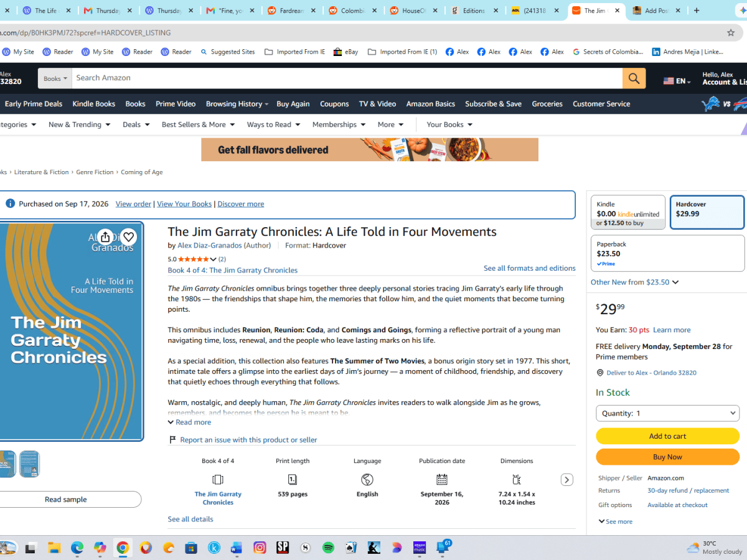Click the Get fall flavors delivered banner
Screen dimensions: 747x560
370,149
